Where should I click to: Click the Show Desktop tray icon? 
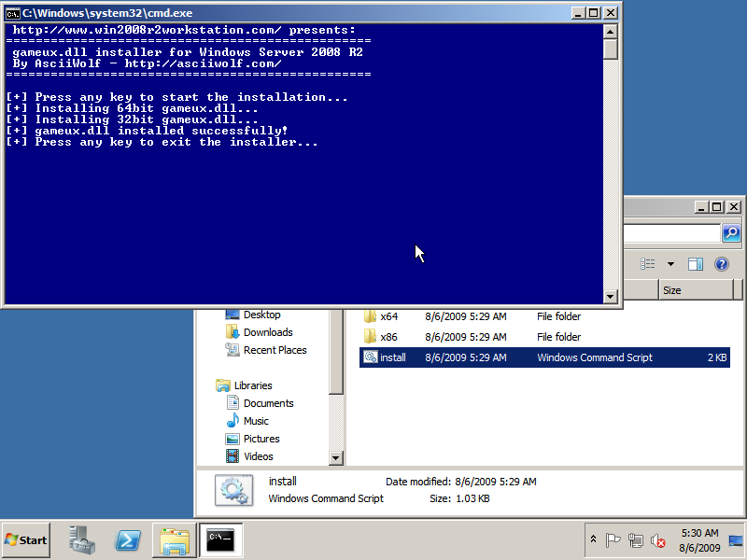(x=736, y=540)
